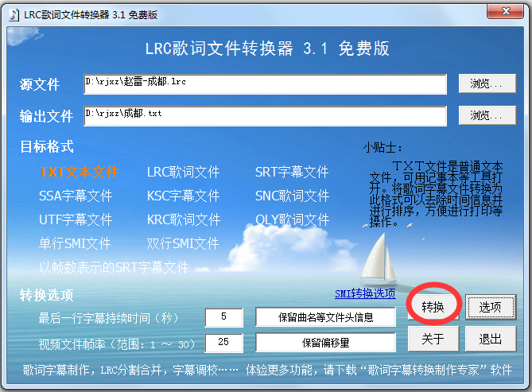Click the last subtitle duration field showing 5

(x=224, y=317)
